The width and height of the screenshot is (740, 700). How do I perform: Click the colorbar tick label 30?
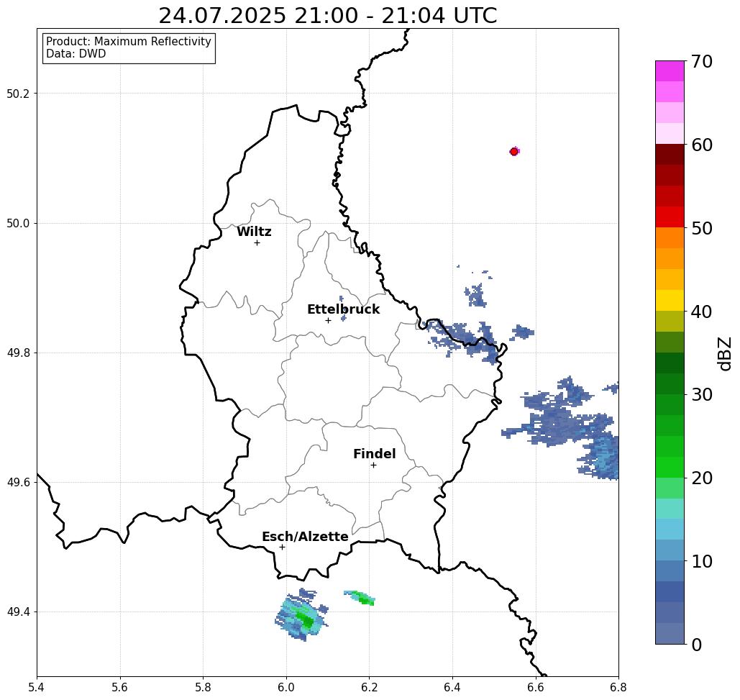click(x=702, y=395)
